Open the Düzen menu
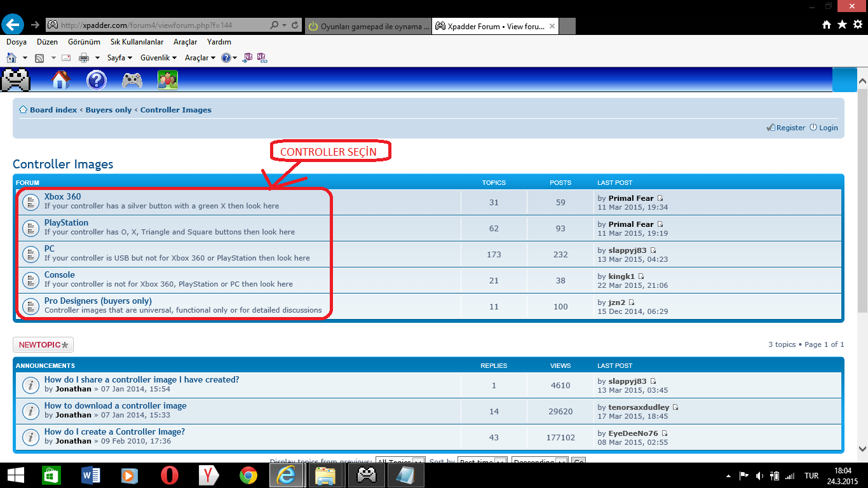 (x=47, y=42)
